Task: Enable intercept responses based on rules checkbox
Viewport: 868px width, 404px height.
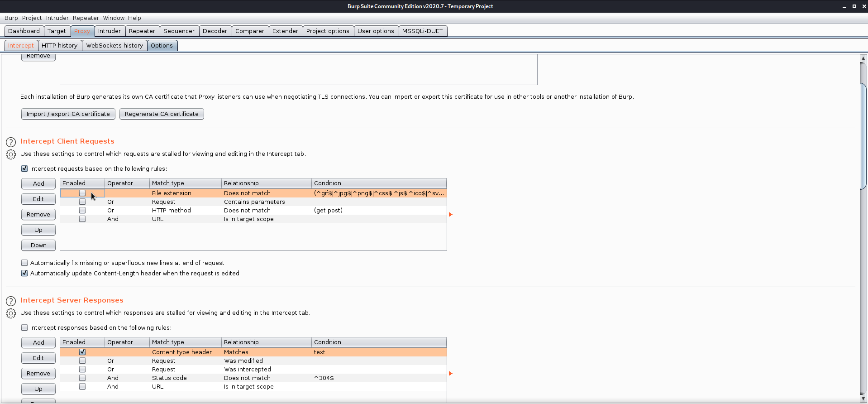Action: pos(24,327)
